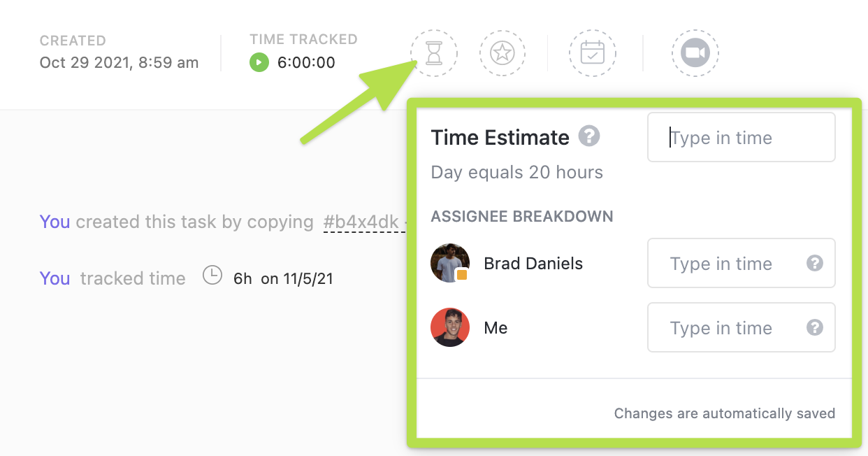Image resolution: width=868 pixels, height=456 pixels.
Task: Click "You" in the tracked time activity line
Action: (x=55, y=279)
